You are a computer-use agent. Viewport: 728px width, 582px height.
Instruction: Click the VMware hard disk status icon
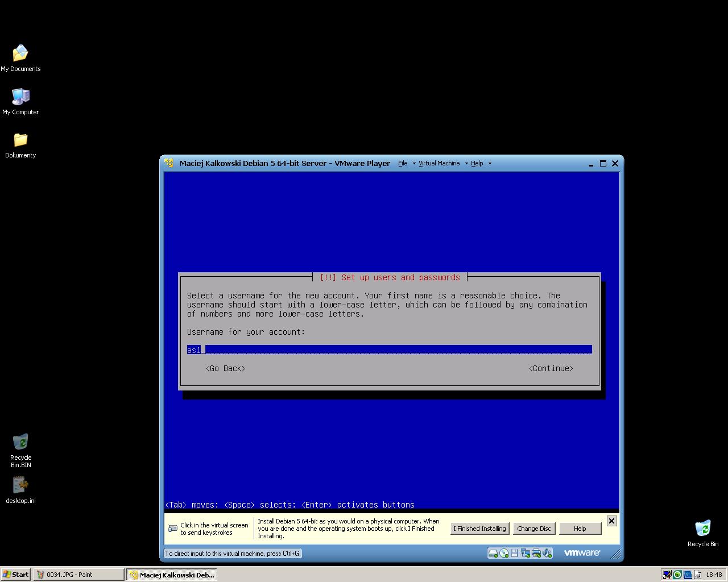coord(493,553)
